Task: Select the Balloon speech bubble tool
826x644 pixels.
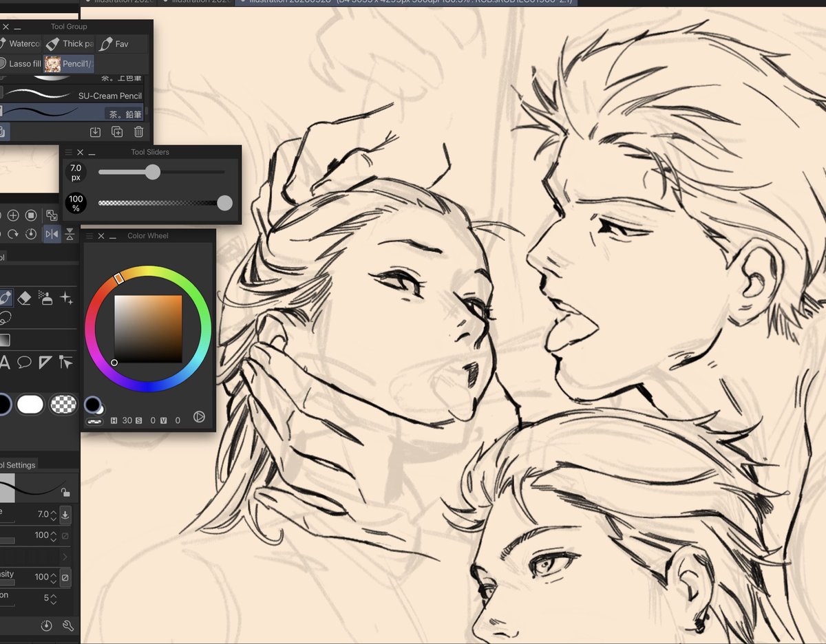Action: tap(24, 362)
